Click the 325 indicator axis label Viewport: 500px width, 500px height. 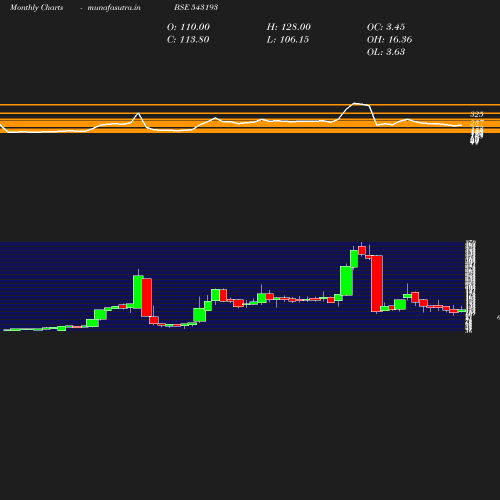point(477,114)
